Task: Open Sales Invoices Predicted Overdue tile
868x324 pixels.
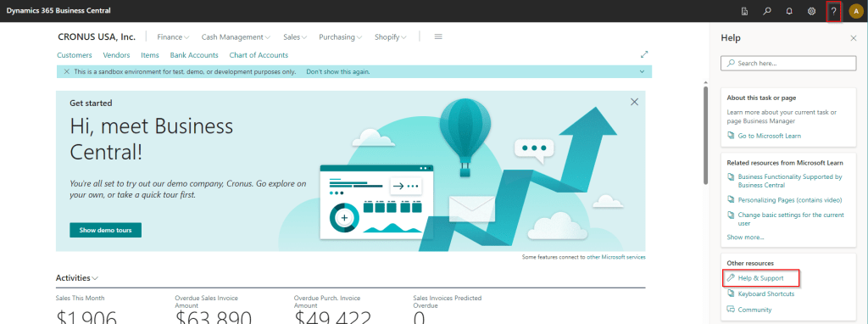Action: [448, 309]
